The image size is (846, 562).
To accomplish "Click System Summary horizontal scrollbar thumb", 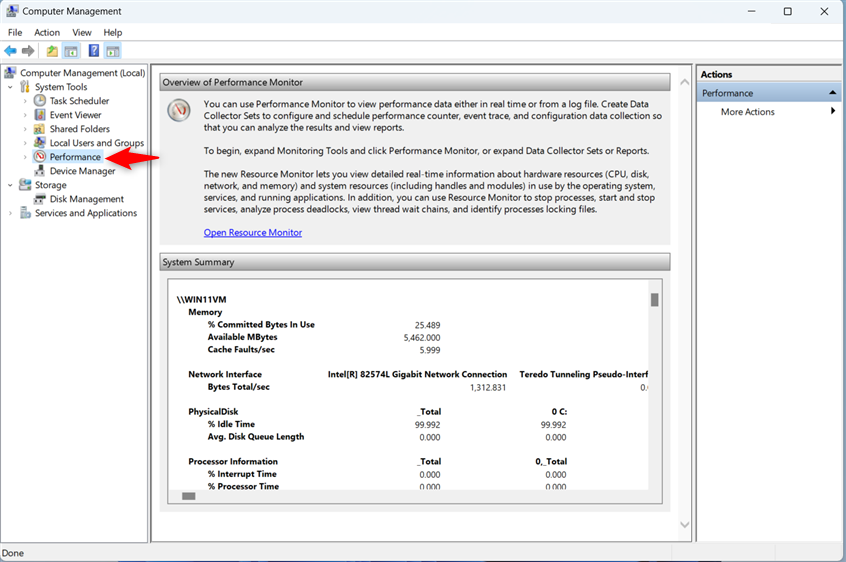I will pyautogui.click(x=189, y=496).
